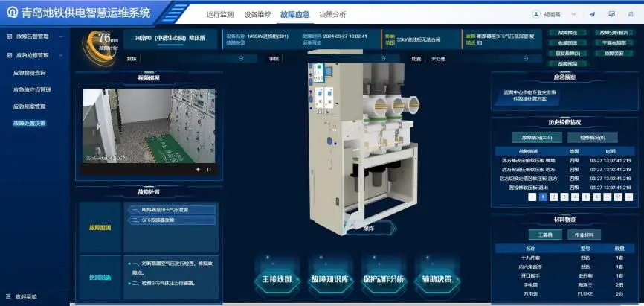Image resolution: width=644 pixels, height=306 pixels.
Task: Click the 故障视频 button
Action: point(567,64)
